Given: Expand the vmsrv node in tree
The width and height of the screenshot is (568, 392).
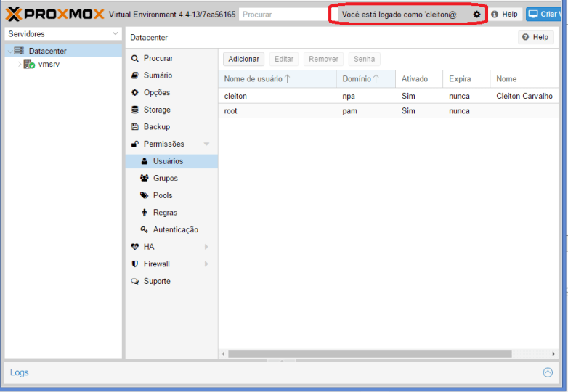Looking at the screenshot, I should point(20,65).
